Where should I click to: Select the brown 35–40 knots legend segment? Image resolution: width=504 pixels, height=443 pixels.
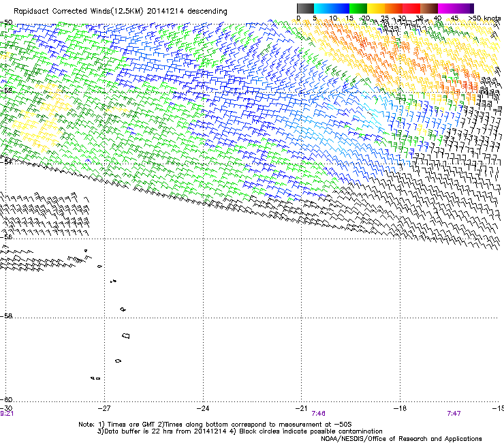[x=429, y=8]
